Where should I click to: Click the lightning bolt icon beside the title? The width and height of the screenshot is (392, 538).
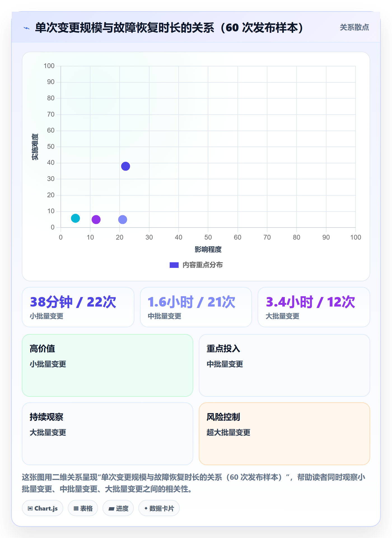click(x=27, y=28)
